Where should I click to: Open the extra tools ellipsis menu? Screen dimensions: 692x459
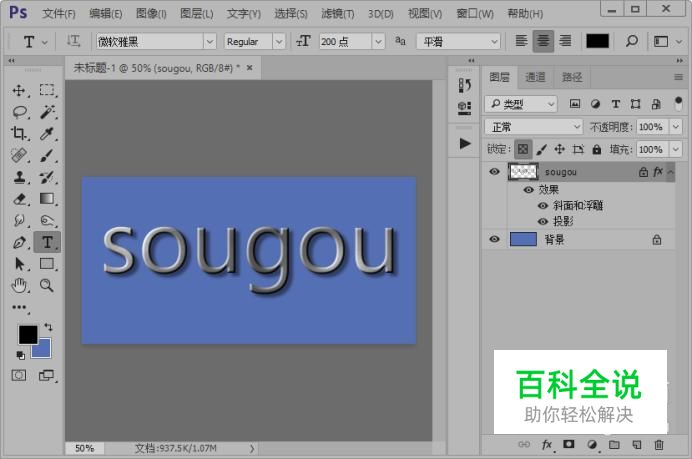[19, 307]
